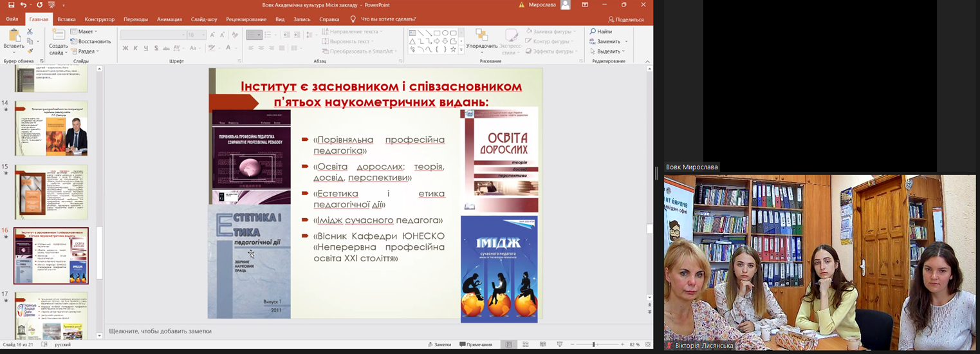Screen dimensions: 980x354
Task: Click the Undo arrow icon
Action: (x=23, y=5)
